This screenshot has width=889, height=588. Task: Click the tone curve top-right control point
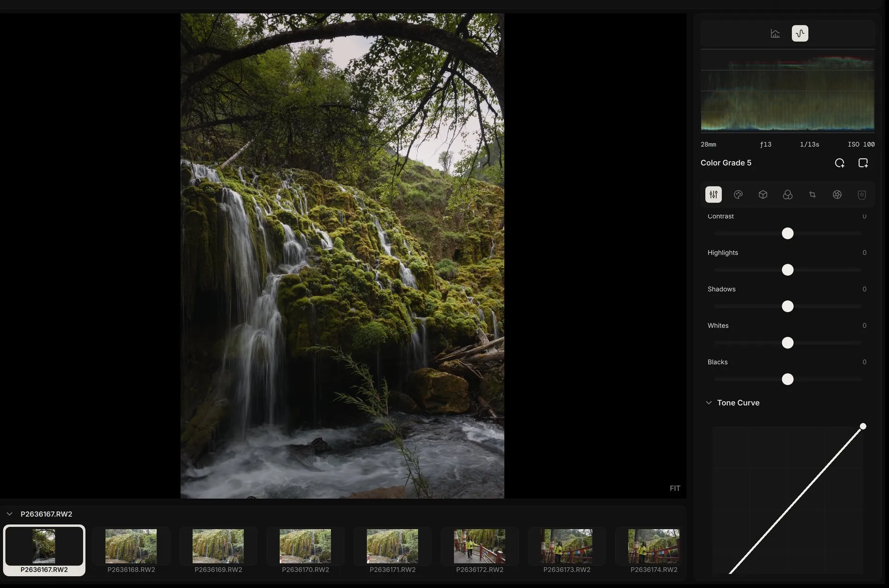(863, 427)
